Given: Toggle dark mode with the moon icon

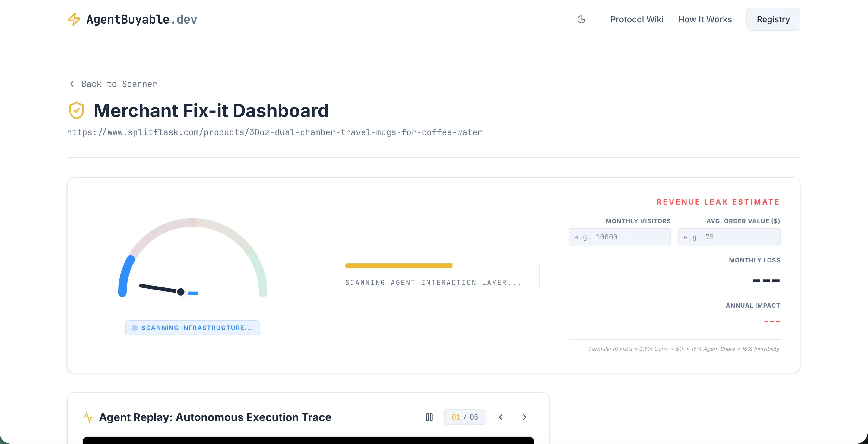Looking at the screenshot, I should (581, 19).
